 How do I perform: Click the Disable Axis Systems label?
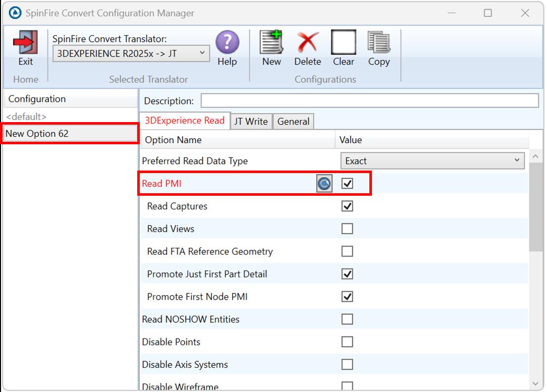click(x=185, y=364)
